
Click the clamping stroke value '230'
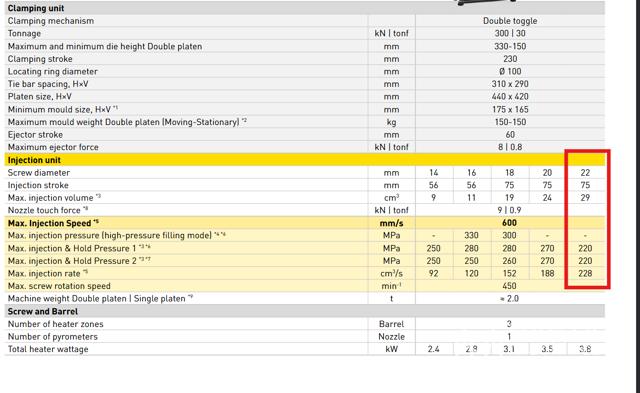point(510,59)
